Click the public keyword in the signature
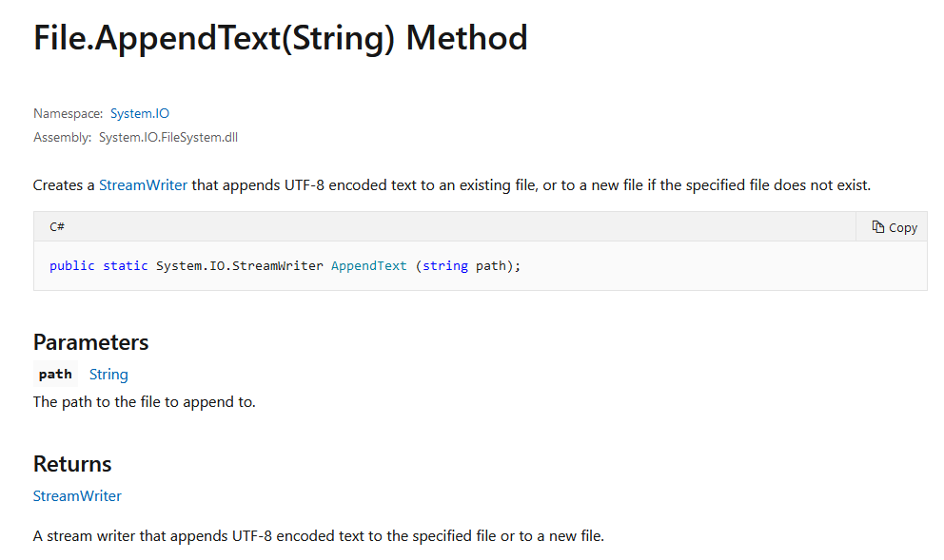This screenshot has height=560, width=944. pos(72,266)
